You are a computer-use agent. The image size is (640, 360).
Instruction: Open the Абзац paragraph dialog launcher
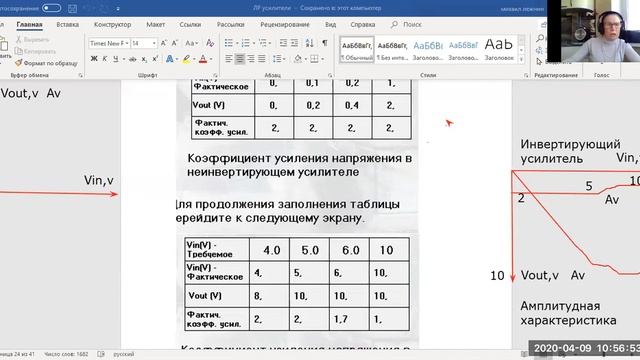pos(330,75)
